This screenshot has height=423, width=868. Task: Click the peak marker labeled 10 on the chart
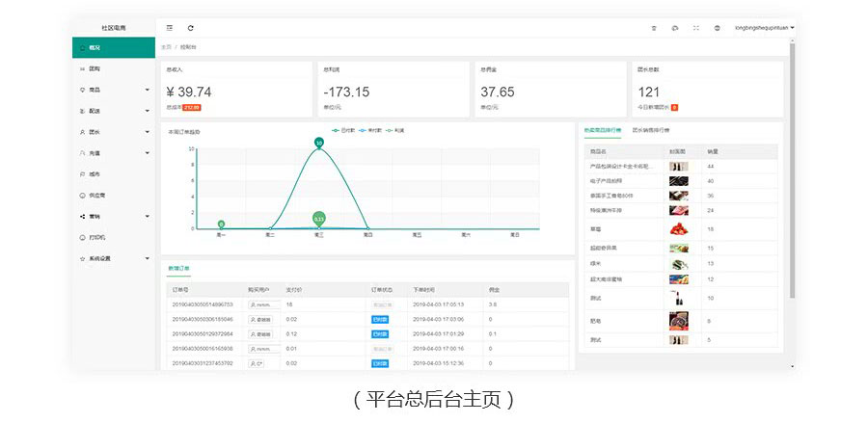pyautogui.click(x=319, y=143)
